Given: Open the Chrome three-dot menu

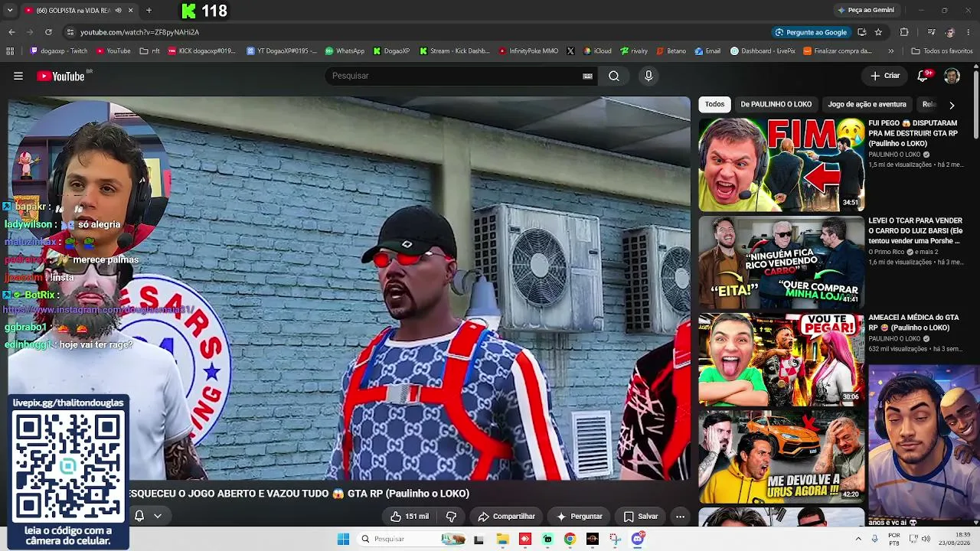Looking at the screenshot, I should tap(969, 32).
